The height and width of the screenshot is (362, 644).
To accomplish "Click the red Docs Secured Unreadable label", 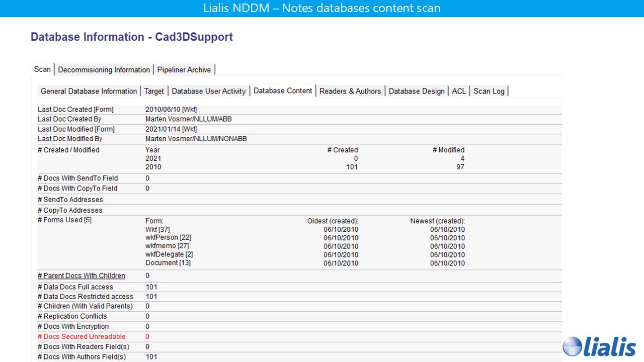I will click(82, 336).
